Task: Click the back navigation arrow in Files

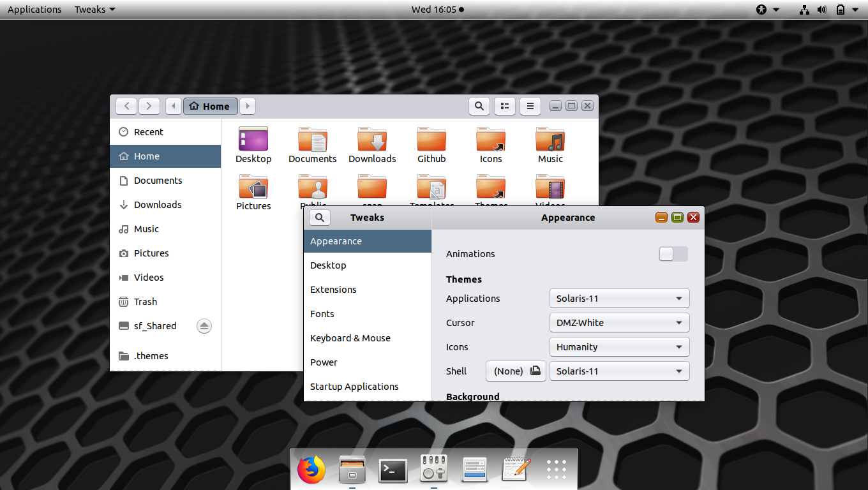Action: [x=126, y=106]
